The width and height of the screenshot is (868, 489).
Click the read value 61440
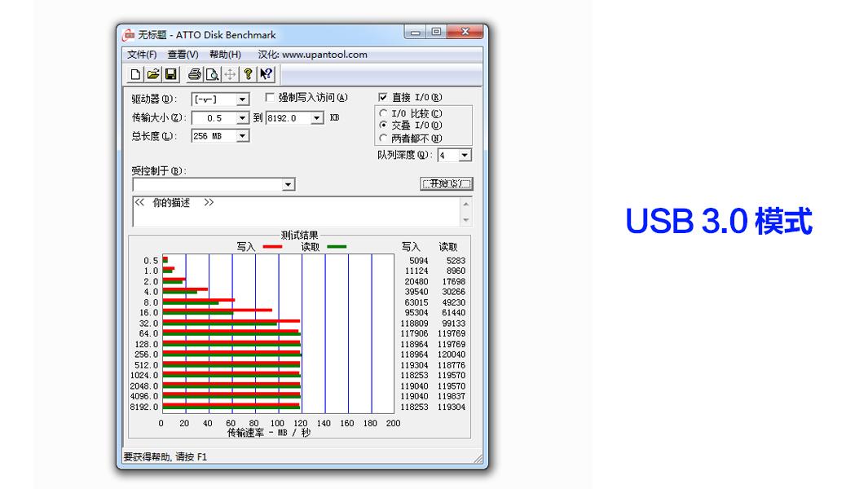(454, 312)
